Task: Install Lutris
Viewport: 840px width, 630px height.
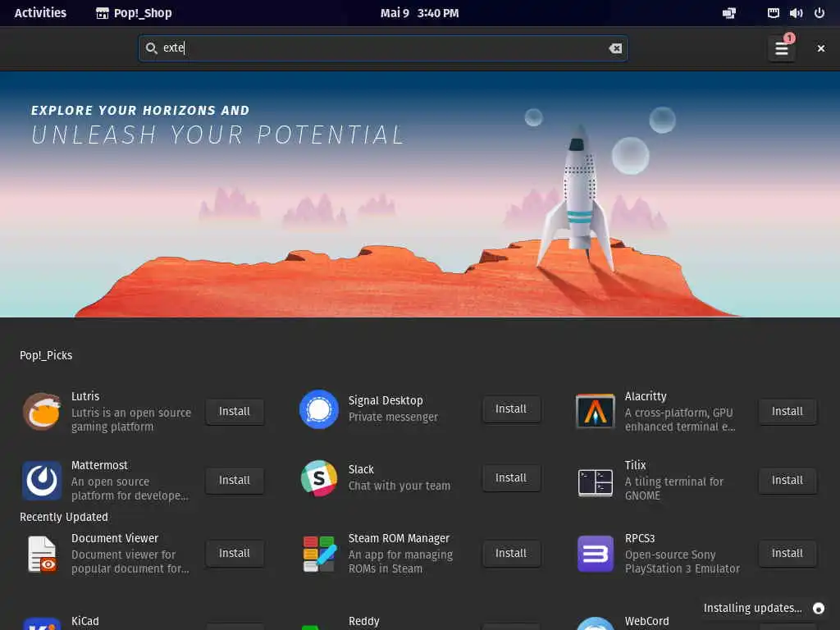Action: (235, 412)
